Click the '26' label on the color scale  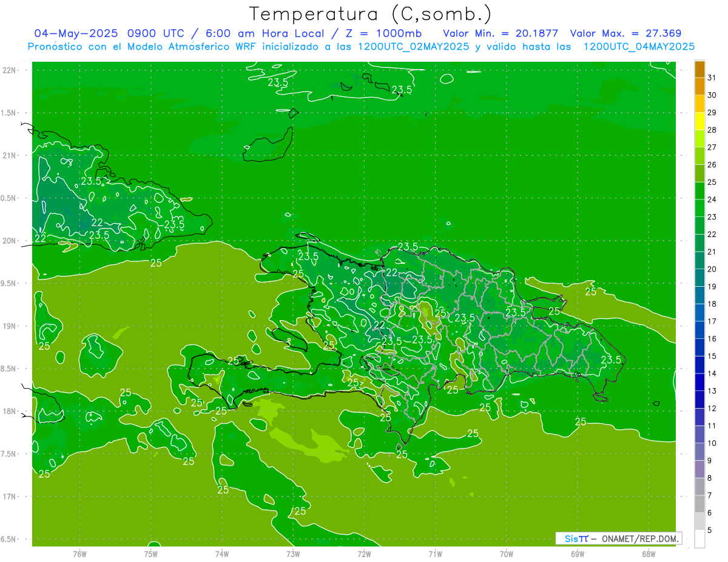click(x=712, y=165)
